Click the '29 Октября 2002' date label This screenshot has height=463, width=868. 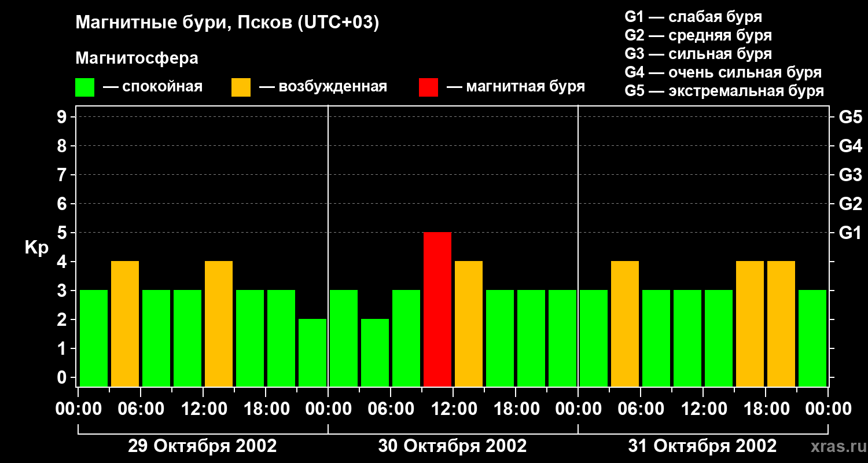202,446
